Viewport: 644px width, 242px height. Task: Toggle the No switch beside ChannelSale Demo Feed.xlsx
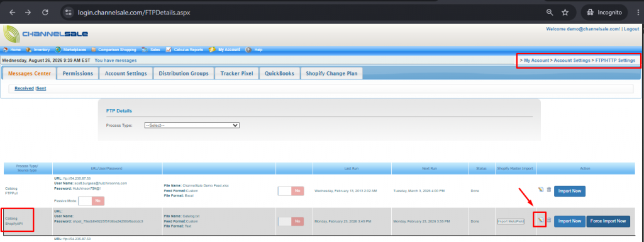coord(291,191)
